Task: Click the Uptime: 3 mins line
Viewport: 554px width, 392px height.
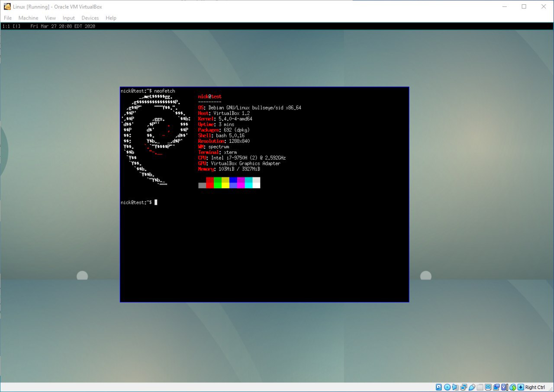Action: pos(216,125)
